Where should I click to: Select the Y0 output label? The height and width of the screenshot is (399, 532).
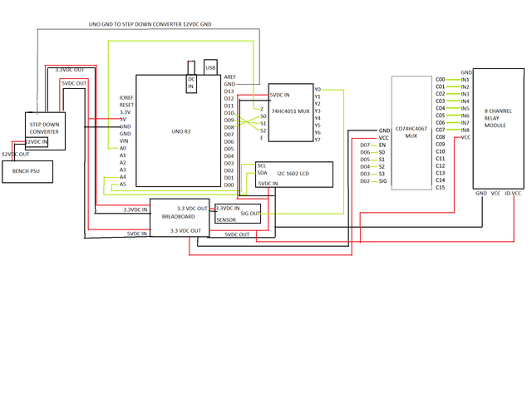[318, 90]
